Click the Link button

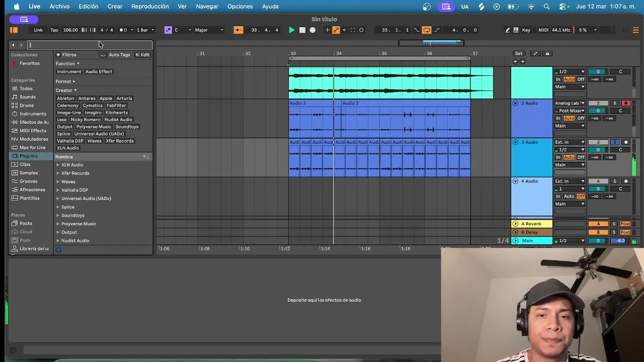pyautogui.click(x=38, y=30)
